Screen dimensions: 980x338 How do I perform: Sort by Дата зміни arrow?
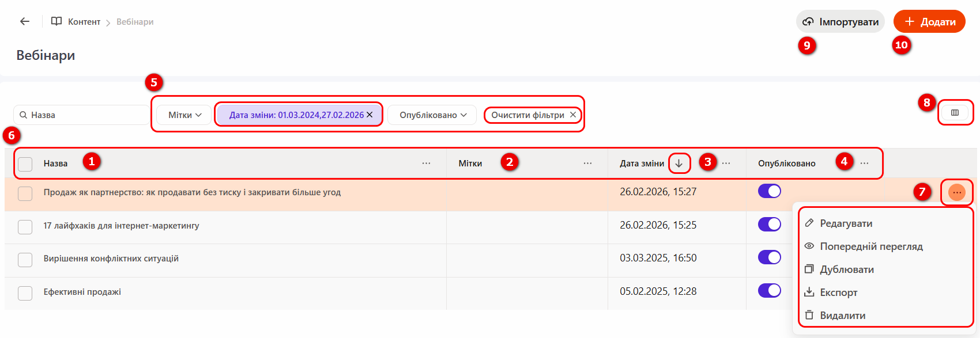point(679,164)
